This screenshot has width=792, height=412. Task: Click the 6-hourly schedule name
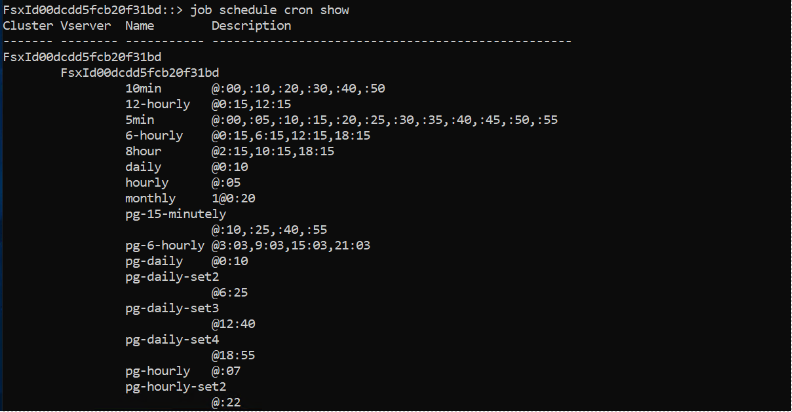pyautogui.click(x=154, y=135)
